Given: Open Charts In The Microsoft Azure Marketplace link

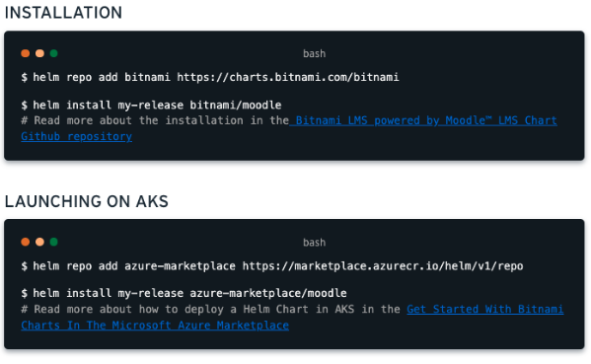Looking at the screenshot, I should pyautogui.click(x=155, y=326).
